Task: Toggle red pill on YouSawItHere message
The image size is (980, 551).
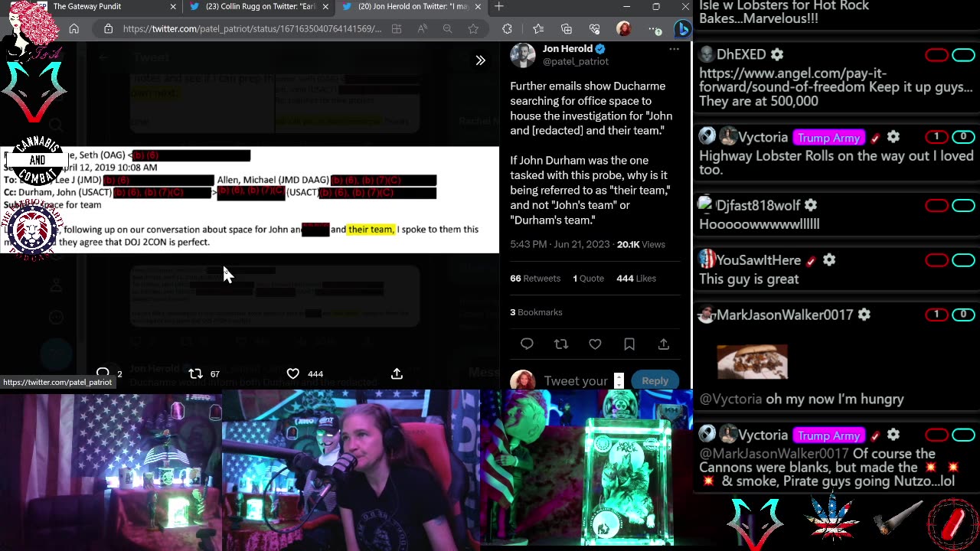Action: 936,260
